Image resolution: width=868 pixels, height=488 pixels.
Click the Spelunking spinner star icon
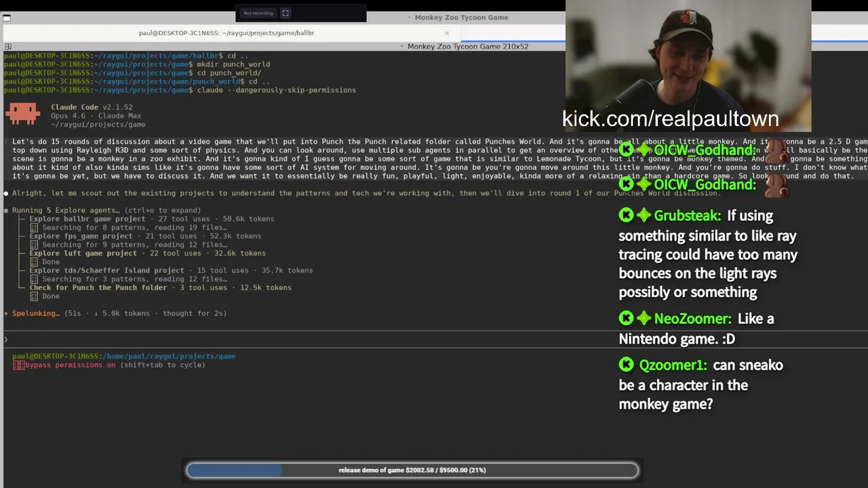coord(6,313)
